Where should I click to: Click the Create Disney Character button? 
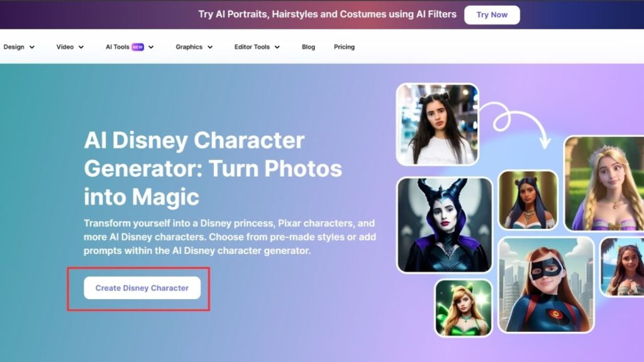(142, 288)
